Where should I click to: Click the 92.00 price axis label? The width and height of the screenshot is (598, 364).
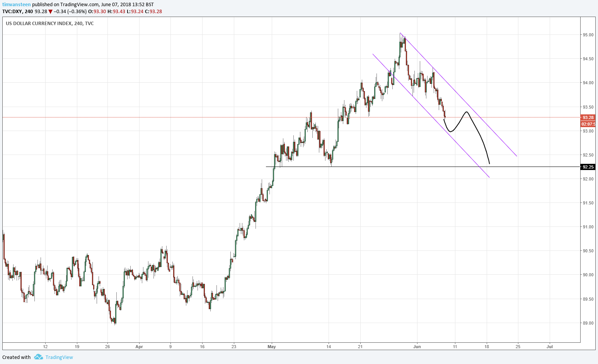point(588,179)
